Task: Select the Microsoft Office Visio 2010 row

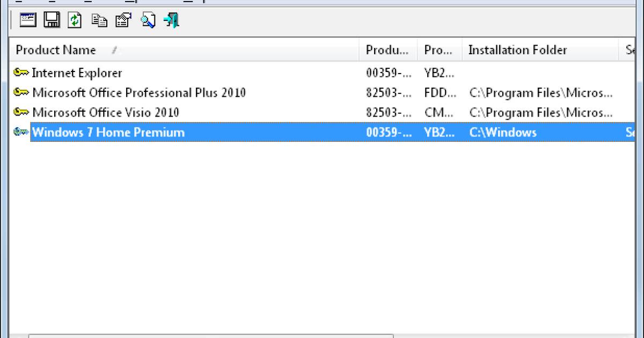Action: pos(322,112)
